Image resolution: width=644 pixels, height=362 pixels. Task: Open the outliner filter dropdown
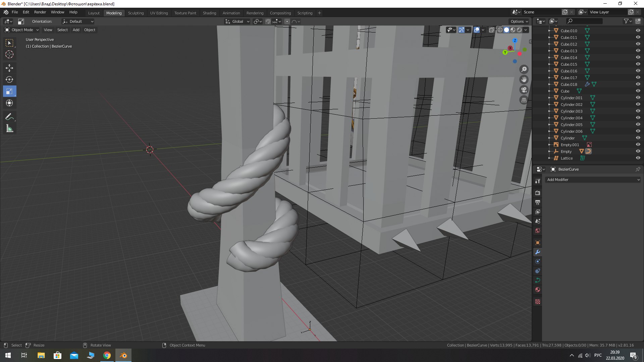pos(628,21)
